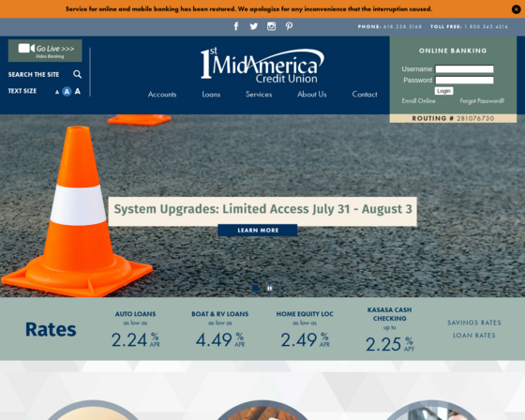Screen dimensions: 525x420
Task: Open the Savings Rates link
Action: pyautogui.click(x=474, y=322)
